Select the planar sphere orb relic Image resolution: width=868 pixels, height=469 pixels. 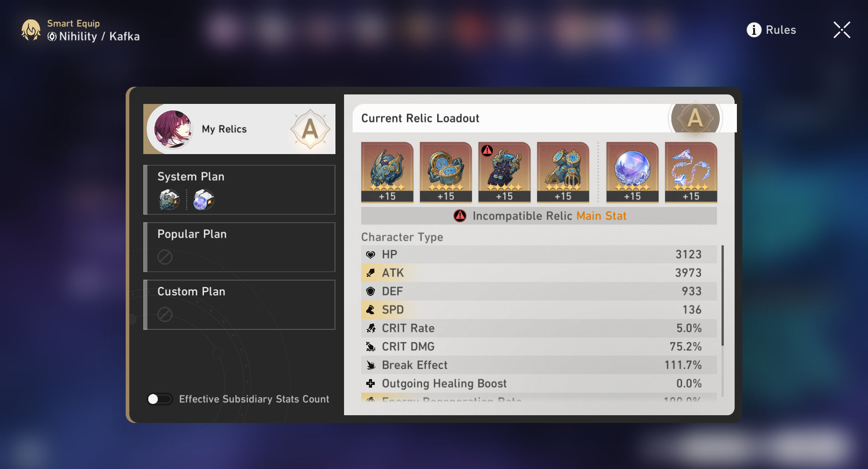pyautogui.click(x=632, y=172)
